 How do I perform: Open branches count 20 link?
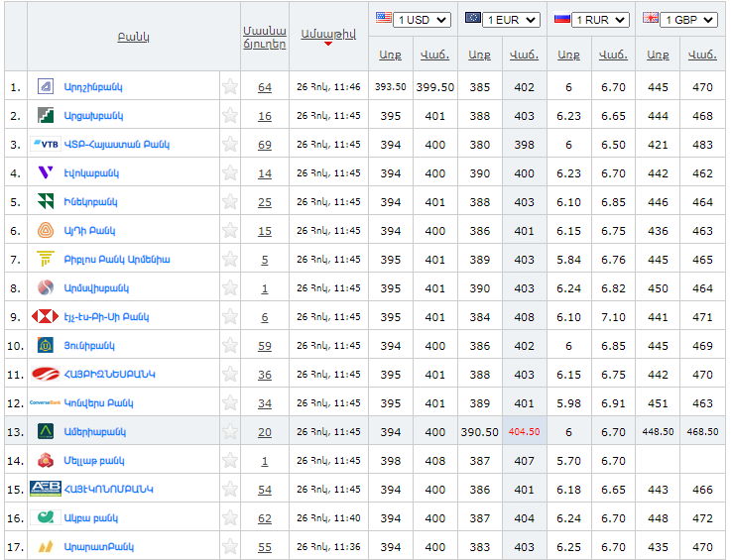pos(265,432)
